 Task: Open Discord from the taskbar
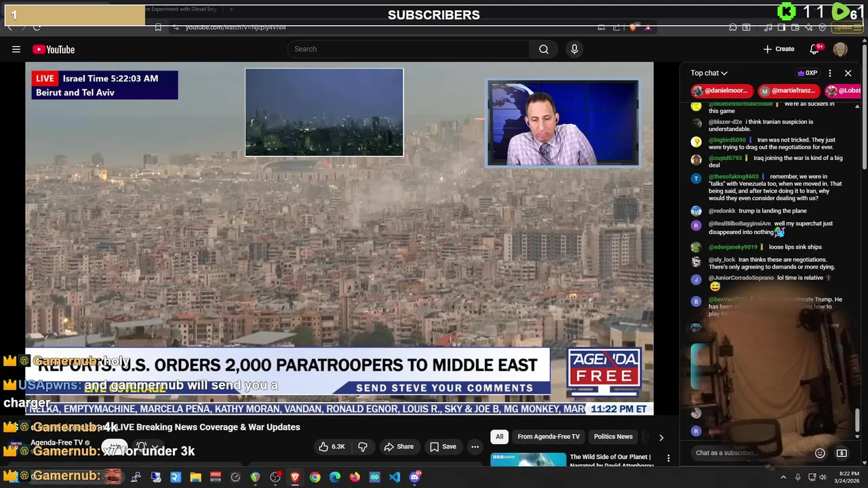(x=415, y=477)
